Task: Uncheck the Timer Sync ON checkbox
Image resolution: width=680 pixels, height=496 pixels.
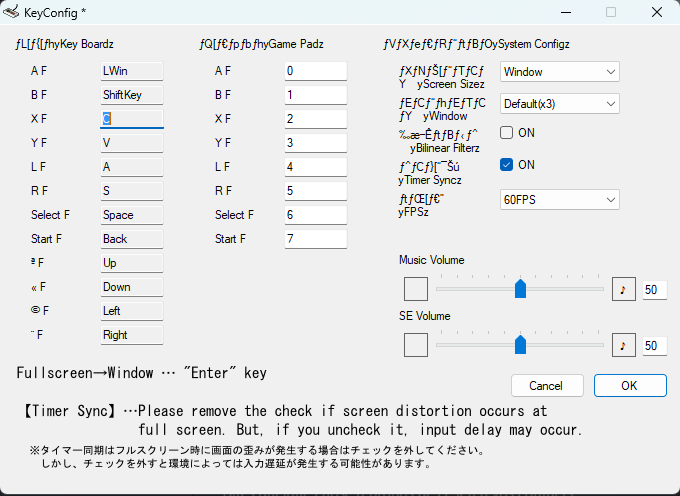Action: pyautogui.click(x=507, y=164)
